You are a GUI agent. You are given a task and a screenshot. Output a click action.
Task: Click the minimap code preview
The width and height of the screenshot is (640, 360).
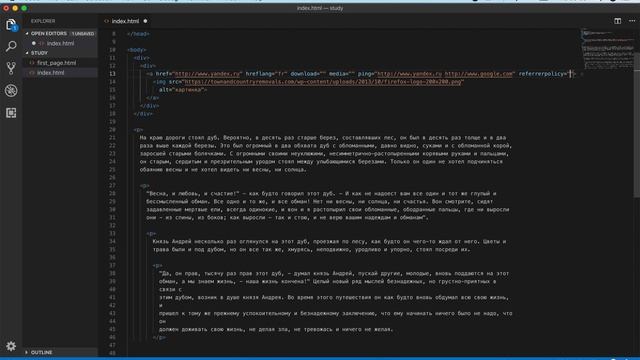607,49
